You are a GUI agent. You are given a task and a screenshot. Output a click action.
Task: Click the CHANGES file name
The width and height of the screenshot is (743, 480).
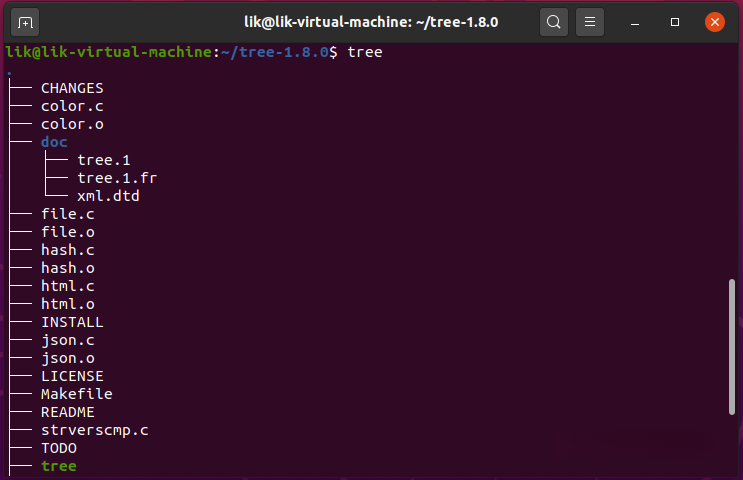[x=72, y=88]
